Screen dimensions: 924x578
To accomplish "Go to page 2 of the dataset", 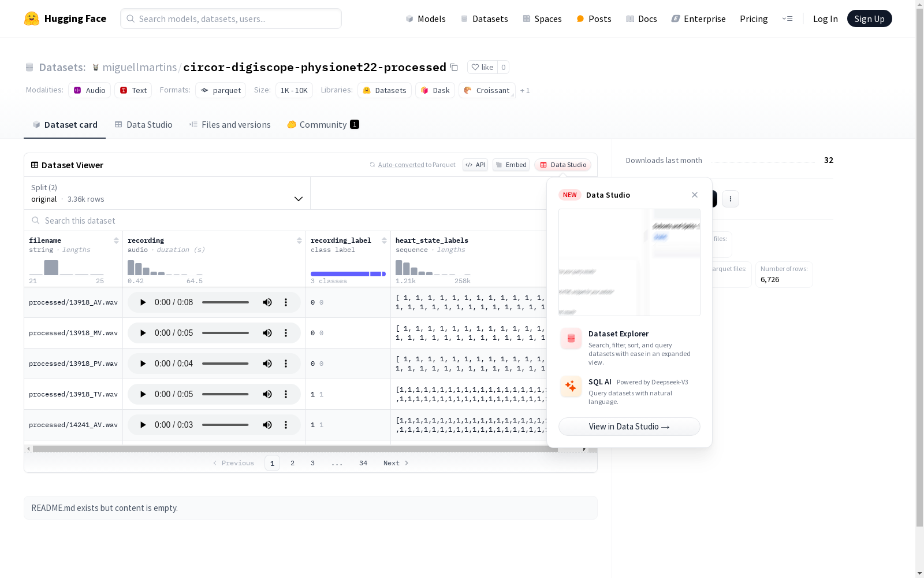I will (x=292, y=463).
